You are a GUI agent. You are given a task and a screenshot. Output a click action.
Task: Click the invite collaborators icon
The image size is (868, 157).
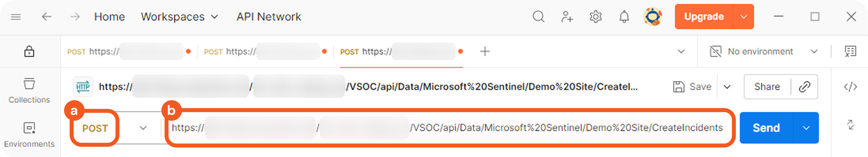tap(567, 17)
